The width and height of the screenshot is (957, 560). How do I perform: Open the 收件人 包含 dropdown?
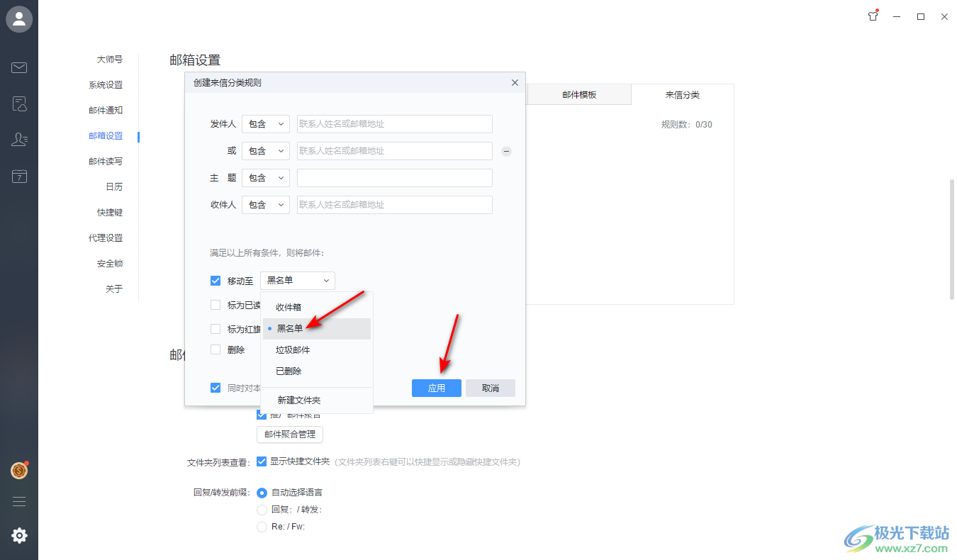266,205
